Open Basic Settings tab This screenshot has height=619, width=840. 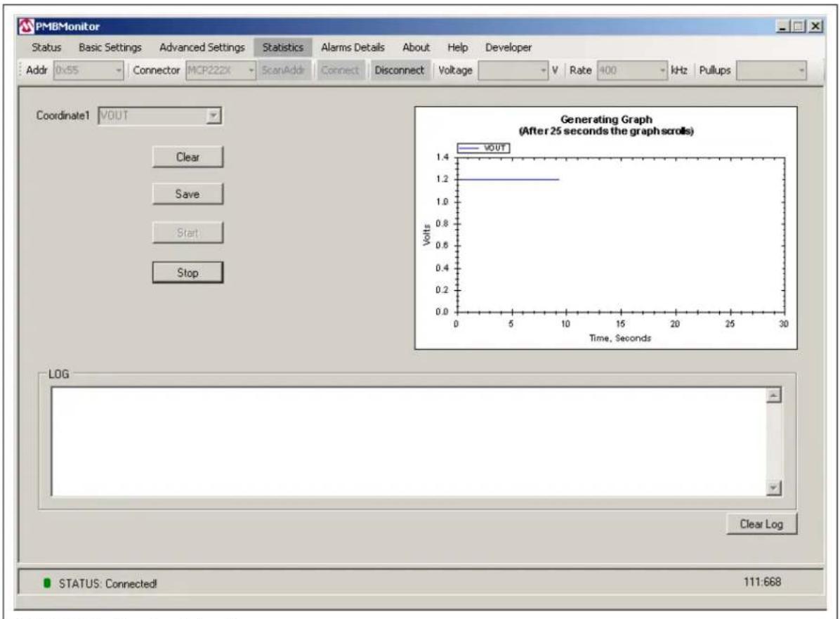coord(110,47)
